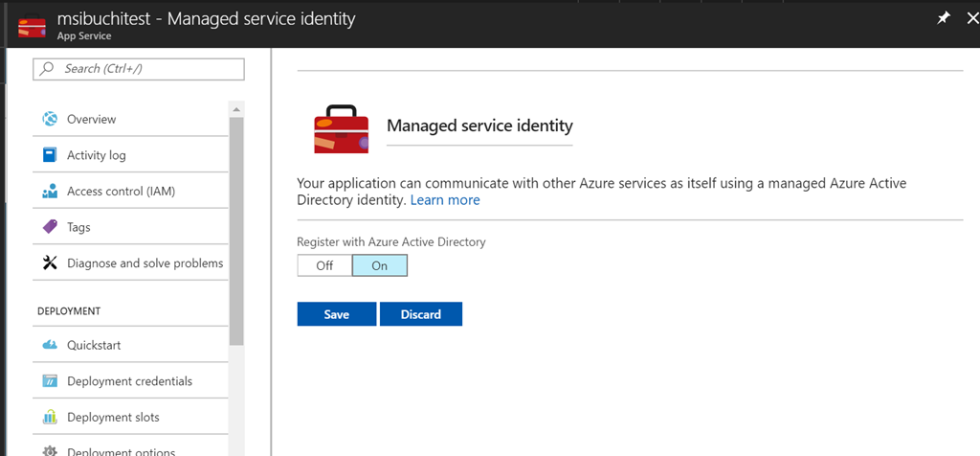980x456 pixels.
Task: Open Deployment options menu item
Action: [121, 450]
